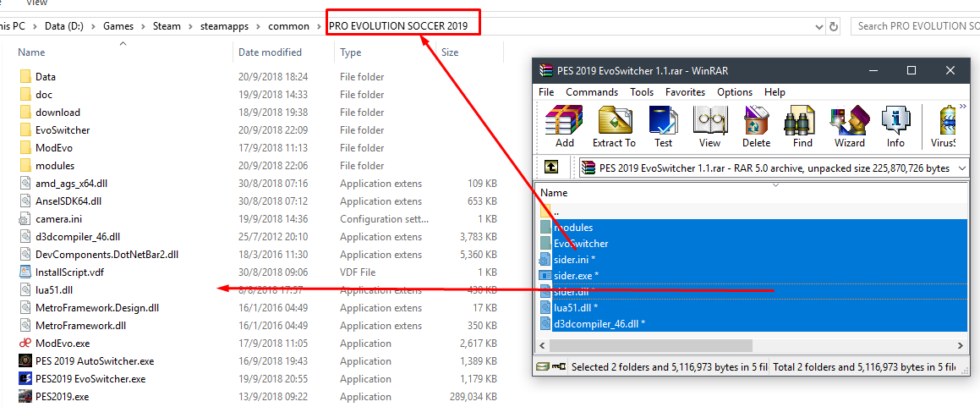Screen dimensions: 980x407
Task: Go up one level in WinRAR
Action: tap(550, 168)
